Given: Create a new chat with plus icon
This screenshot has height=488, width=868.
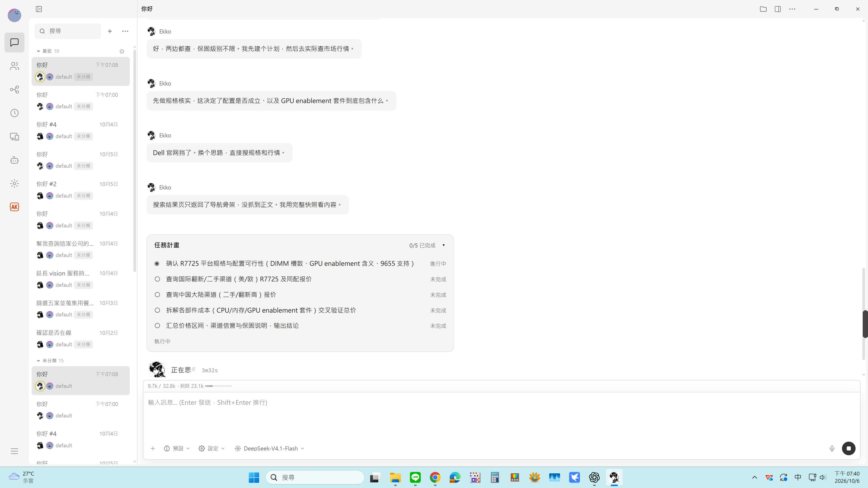Looking at the screenshot, I should [x=110, y=31].
